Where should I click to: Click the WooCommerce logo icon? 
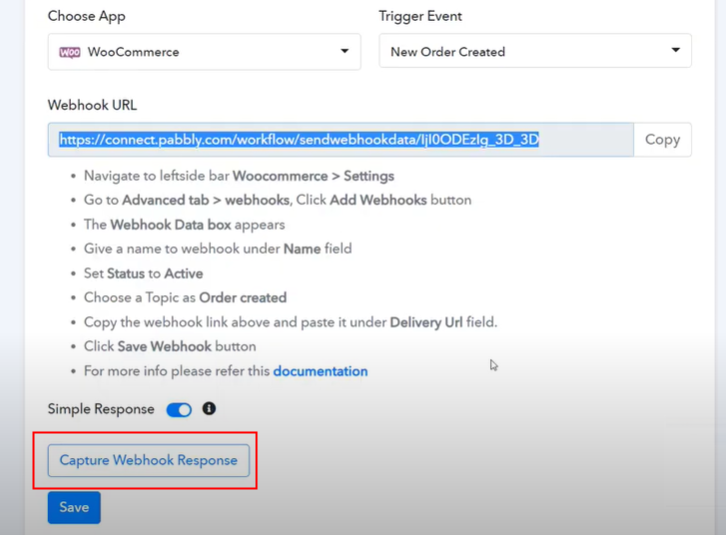69,52
